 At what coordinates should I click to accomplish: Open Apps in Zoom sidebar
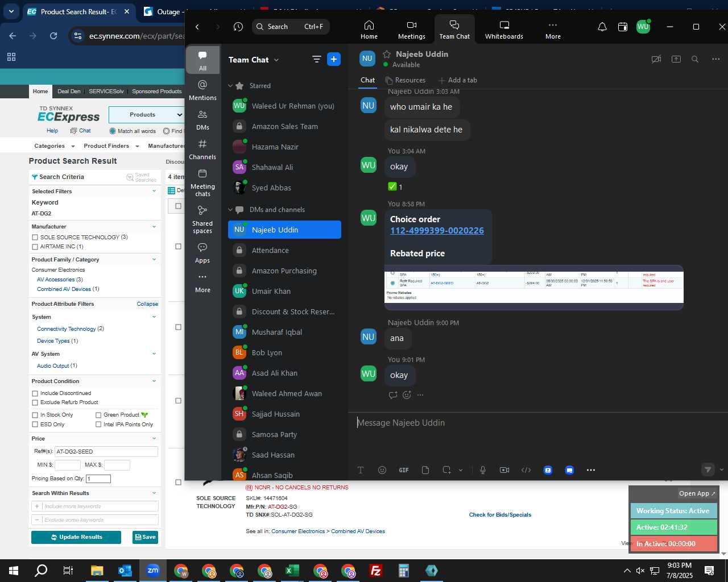pyautogui.click(x=202, y=252)
